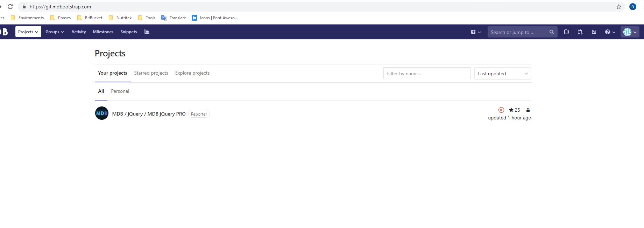Image resolution: width=644 pixels, height=228 pixels.
Task: Expand the Groups dropdown menu
Action: pos(55,32)
